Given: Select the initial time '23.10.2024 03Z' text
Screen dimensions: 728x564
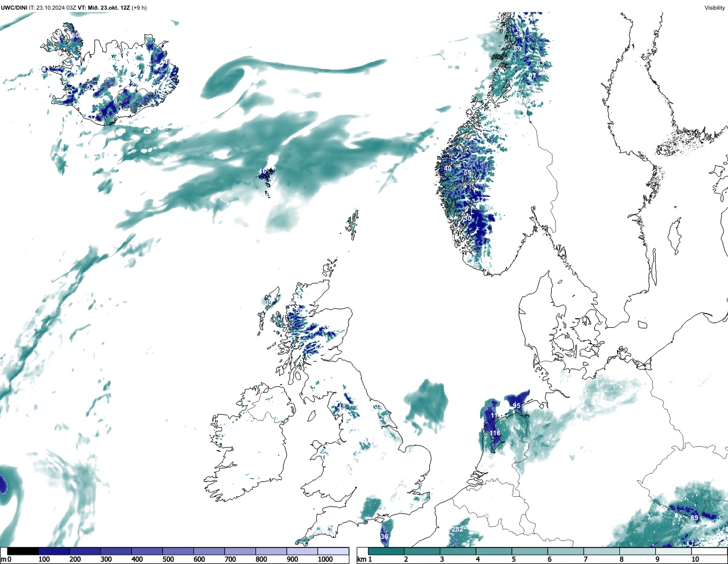Looking at the screenshot, I should point(56,7).
